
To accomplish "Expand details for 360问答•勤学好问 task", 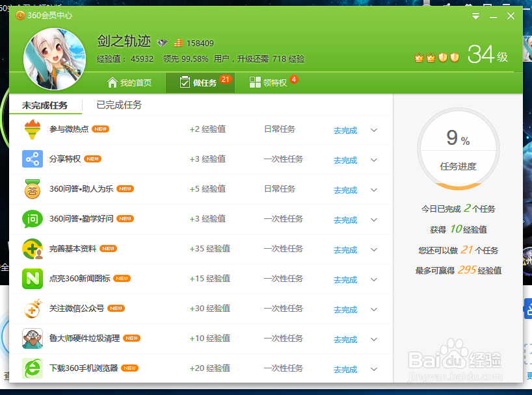I will click(x=374, y=220).
